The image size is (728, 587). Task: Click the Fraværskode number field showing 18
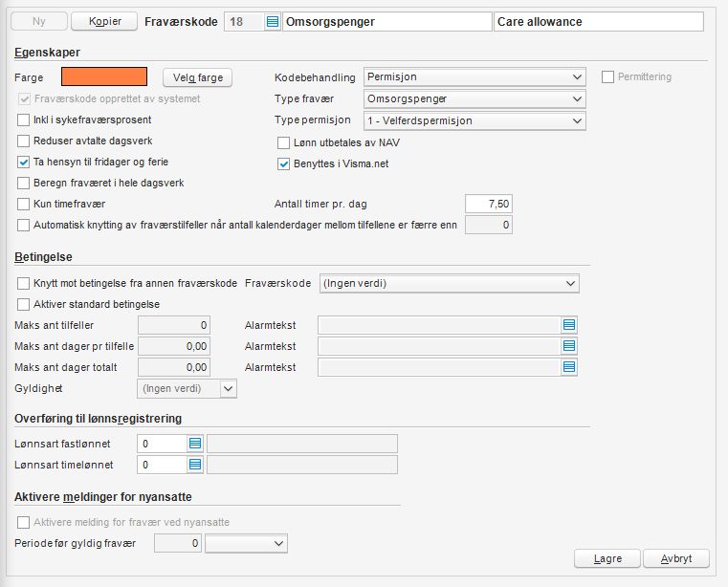245,22
